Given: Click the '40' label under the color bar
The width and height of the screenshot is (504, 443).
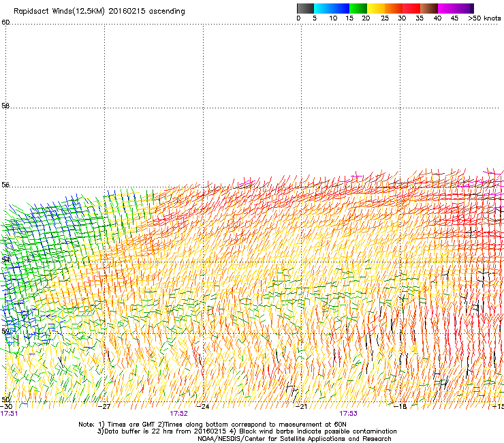Looking at the screenshot, I should click(x=437, y=18).
